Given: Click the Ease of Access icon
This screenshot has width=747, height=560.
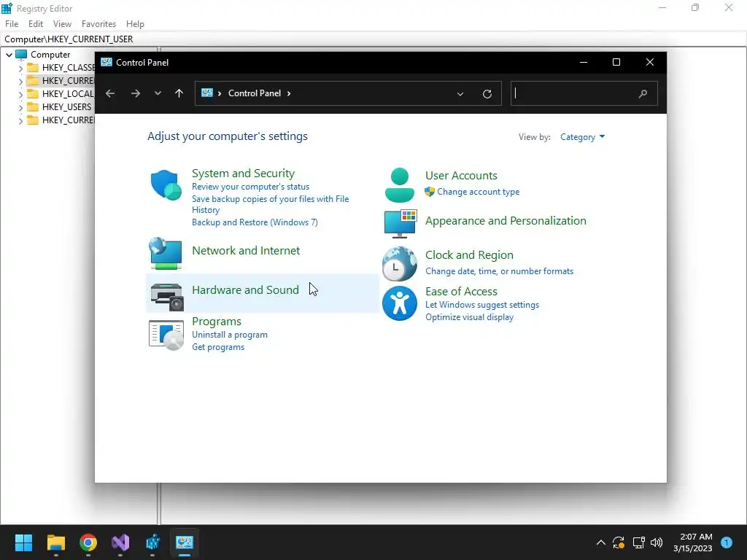Looking at the screenshot, I should 399,303.
